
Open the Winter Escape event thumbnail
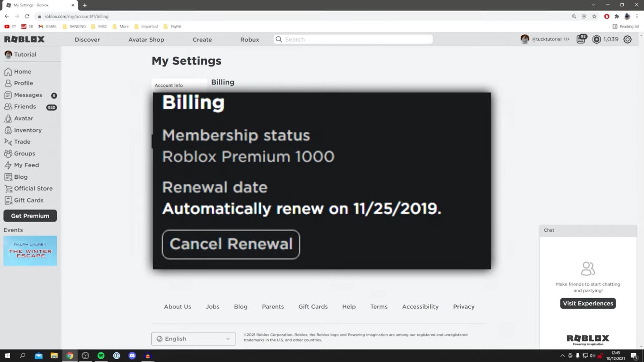click(30, 251)
